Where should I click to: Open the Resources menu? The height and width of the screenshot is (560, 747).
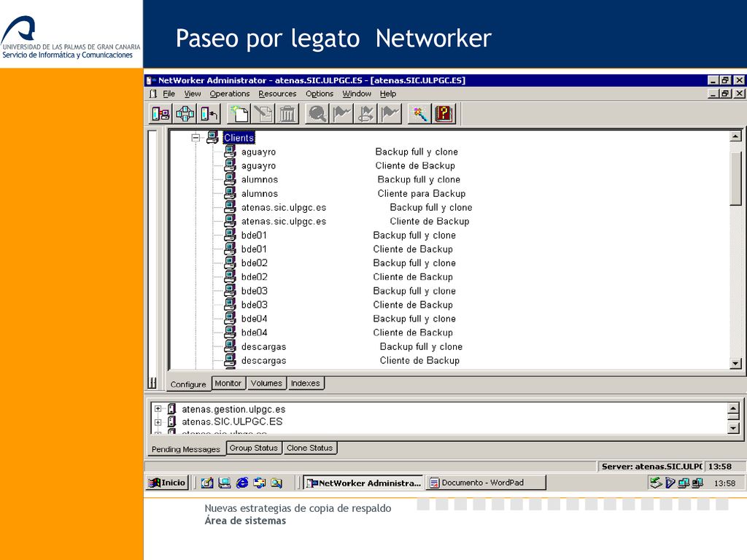[277, 94]
